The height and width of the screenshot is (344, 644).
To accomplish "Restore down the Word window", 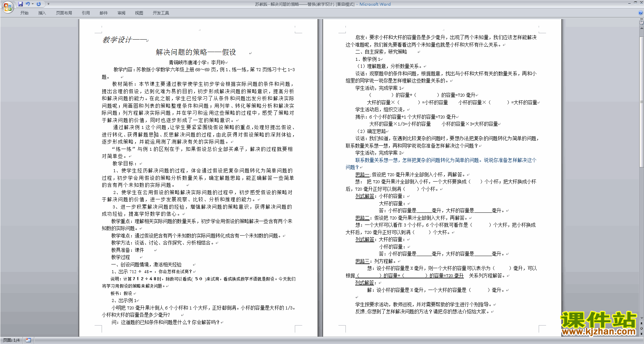I will pyautogui.click(x=635, y=3).
